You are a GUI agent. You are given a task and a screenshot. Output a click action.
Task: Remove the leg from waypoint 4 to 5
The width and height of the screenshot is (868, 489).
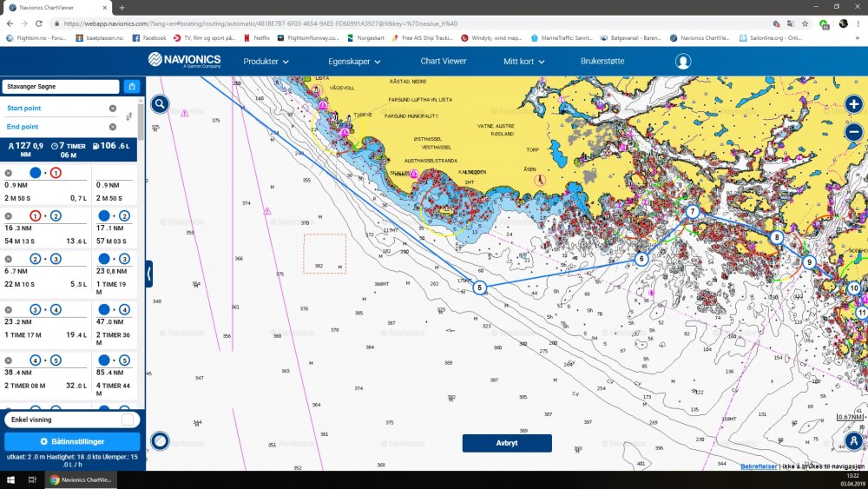click(x=9, y=360)
